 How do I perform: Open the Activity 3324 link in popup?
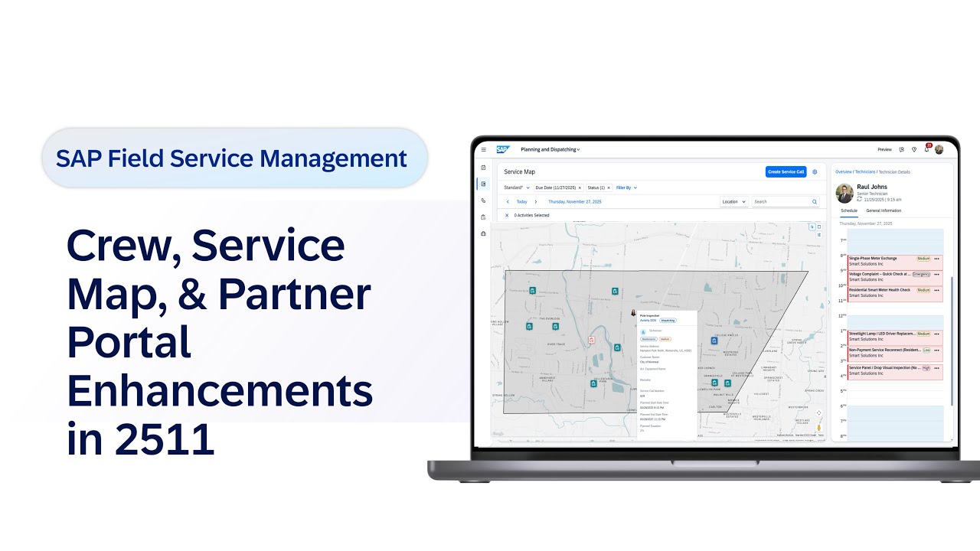pyautogui.click(x=648, y=321)
